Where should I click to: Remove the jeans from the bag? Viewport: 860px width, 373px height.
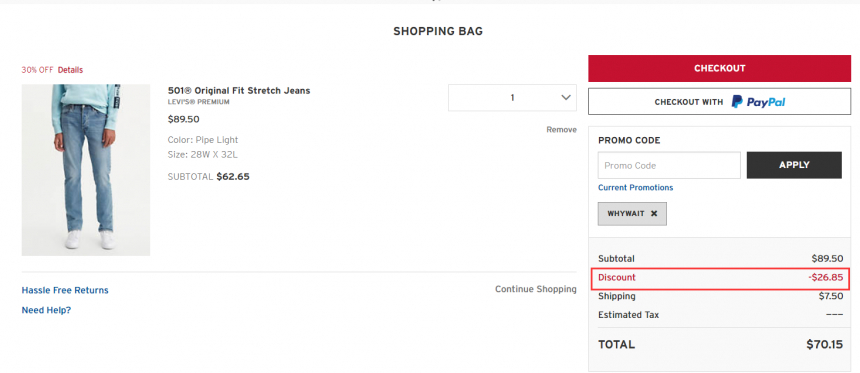[x=561, y=130]
